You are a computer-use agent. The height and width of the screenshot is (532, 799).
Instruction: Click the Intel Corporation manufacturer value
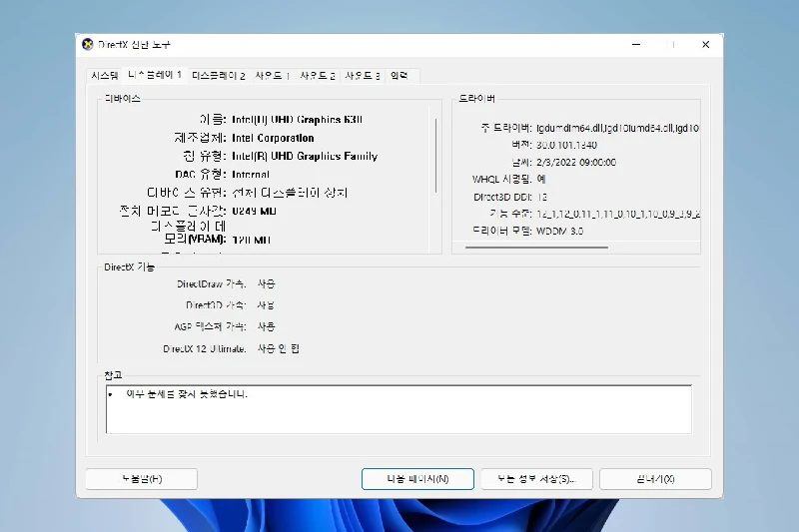pyautogui.click(x=273, y=138)
